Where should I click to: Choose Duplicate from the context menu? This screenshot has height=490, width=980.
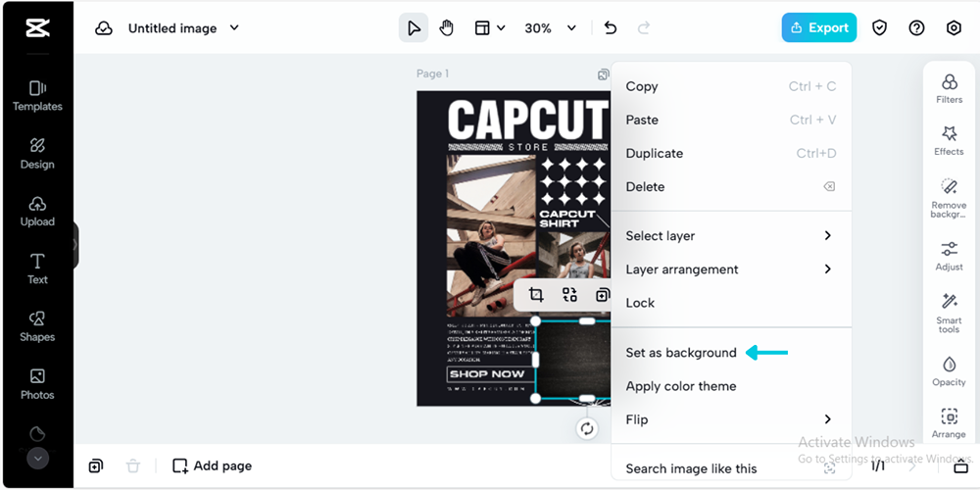click(731, 153)
